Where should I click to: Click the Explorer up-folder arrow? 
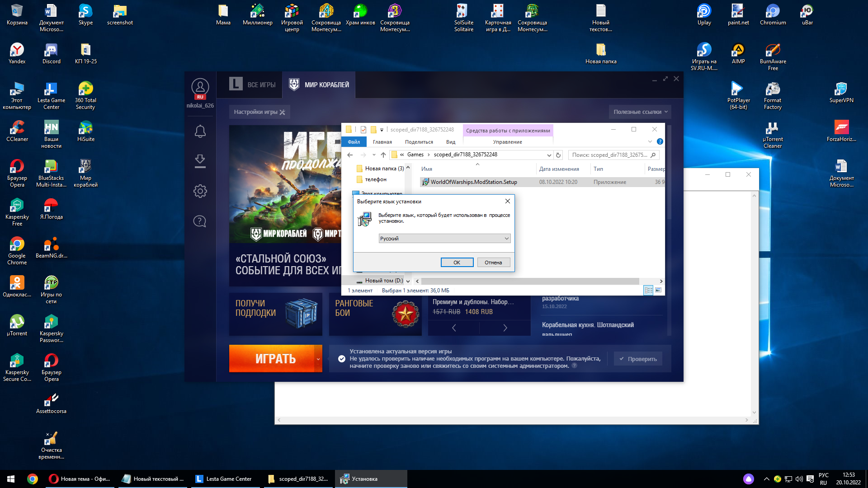tap(383, 155)
